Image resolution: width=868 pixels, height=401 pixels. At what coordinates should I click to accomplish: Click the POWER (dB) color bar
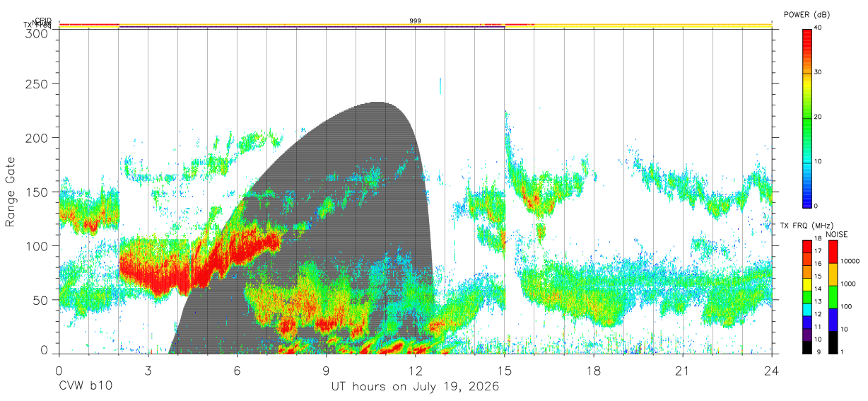click(x=807, y=117)
